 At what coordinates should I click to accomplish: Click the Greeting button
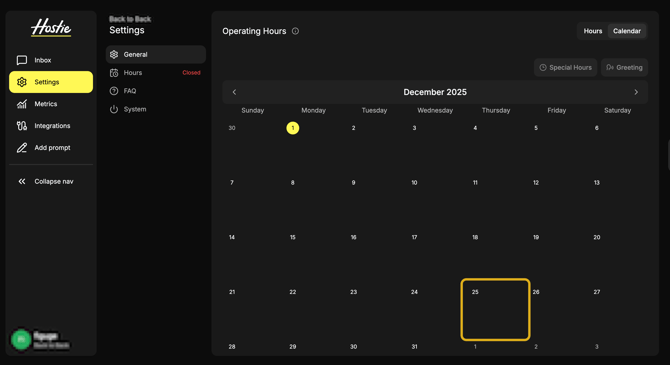coord(624,68)
